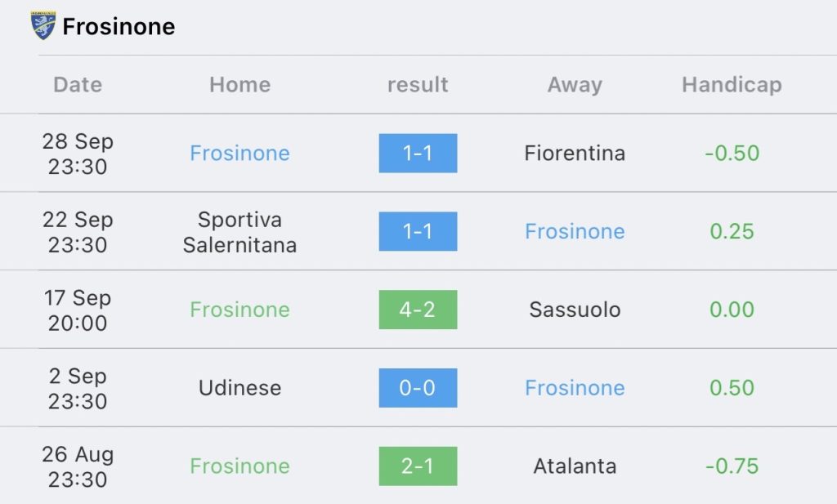This screenshot has width=837, height=504.
Task: Select the Away column header
Action: click(x=575, y=85)
